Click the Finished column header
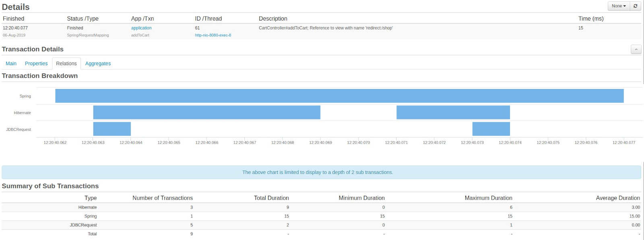Screen dimensions: 644x240 click(x=14, y=19)
